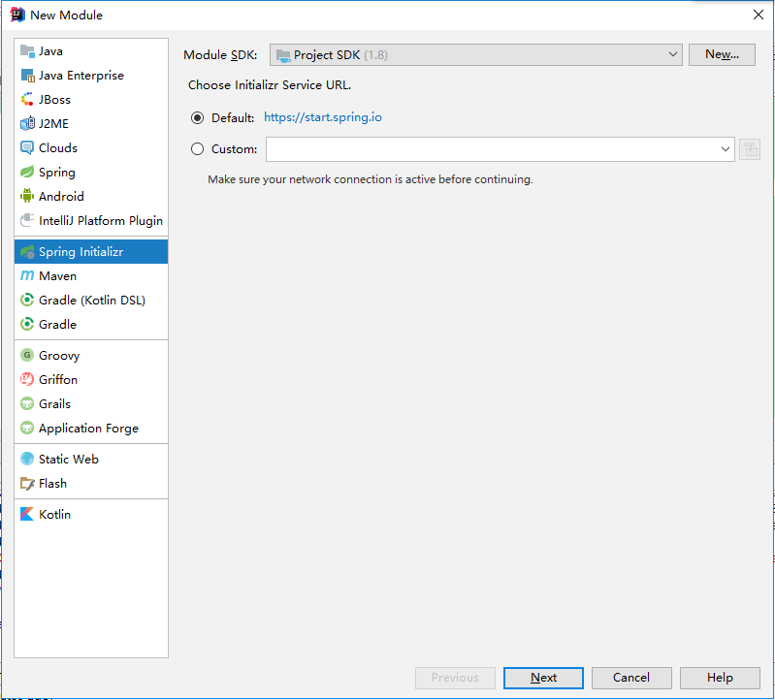
Task: Choose the Maven module type
Action: tap(91, 275)
